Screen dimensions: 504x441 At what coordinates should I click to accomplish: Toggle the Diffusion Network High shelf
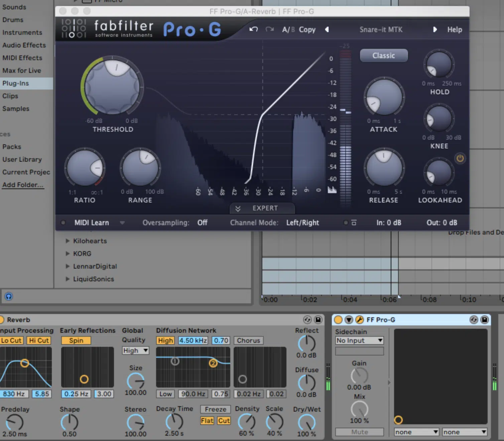[x=165, y=340]
